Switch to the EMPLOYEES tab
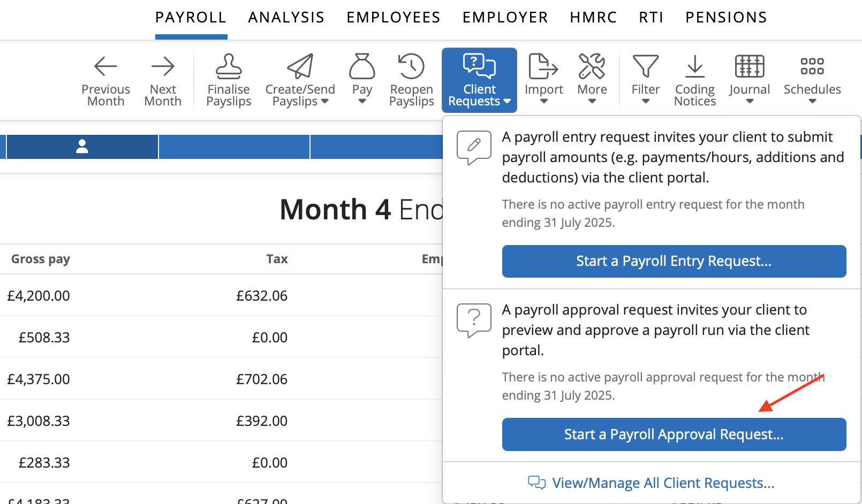 394,18
